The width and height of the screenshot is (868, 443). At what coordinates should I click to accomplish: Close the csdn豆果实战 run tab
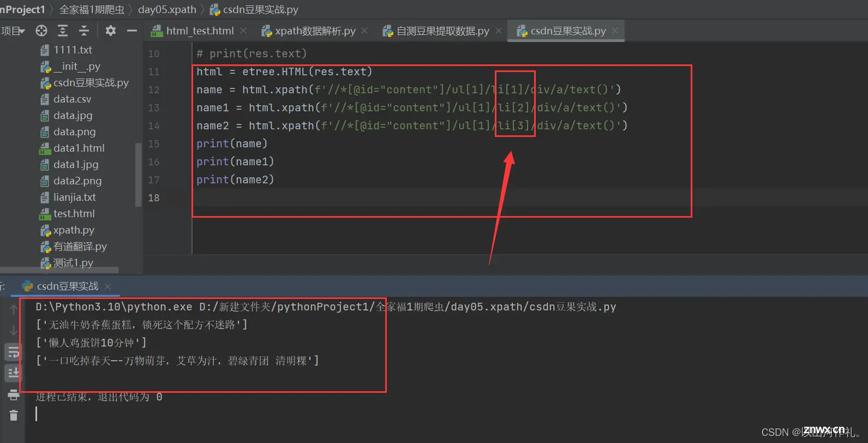click(107, 286)
